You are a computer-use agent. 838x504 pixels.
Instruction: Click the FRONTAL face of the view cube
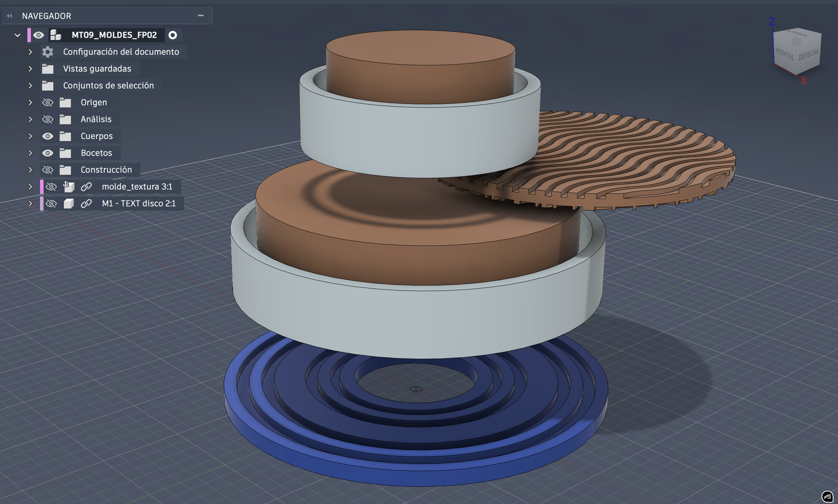click(784, 54)
